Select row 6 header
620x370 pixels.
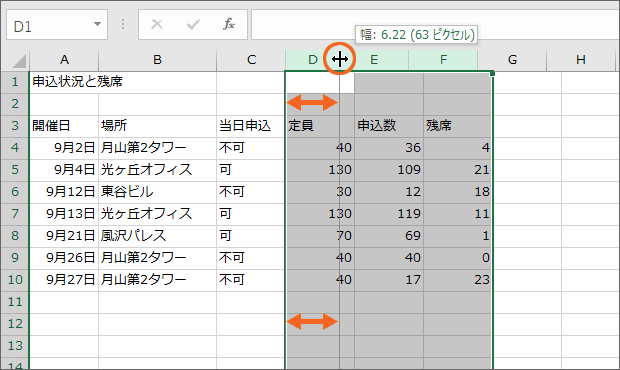pyautogui.click(x=15, y=192)
